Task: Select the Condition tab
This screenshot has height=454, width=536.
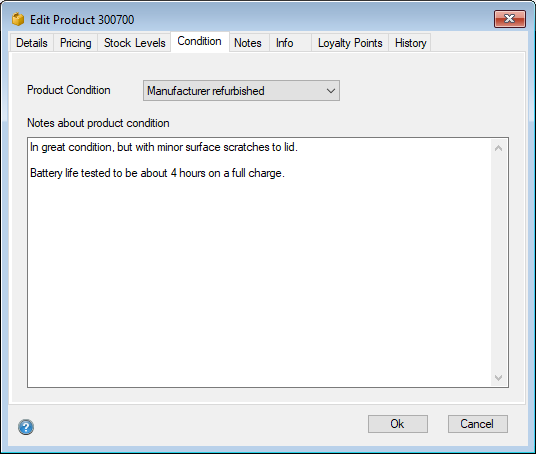Action: pos(200,42)
